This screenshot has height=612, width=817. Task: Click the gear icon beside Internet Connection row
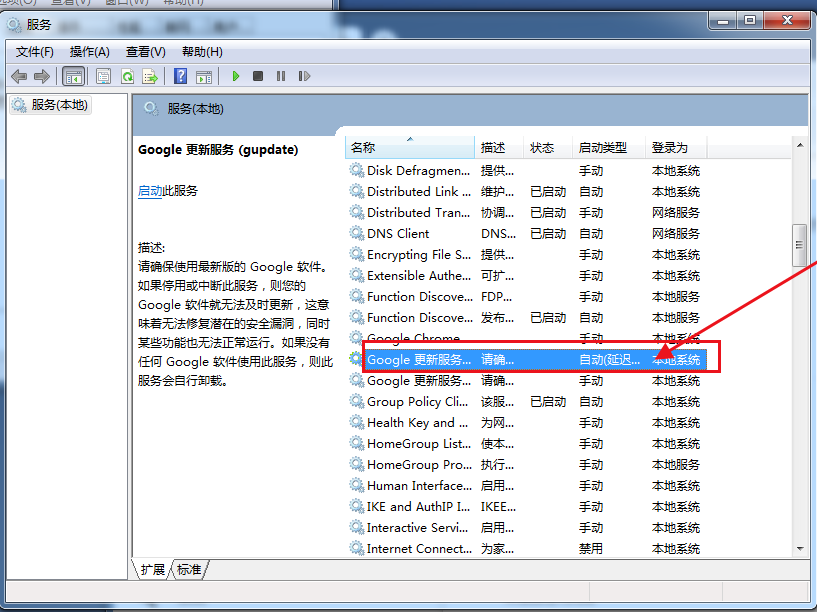coord(356,548)
